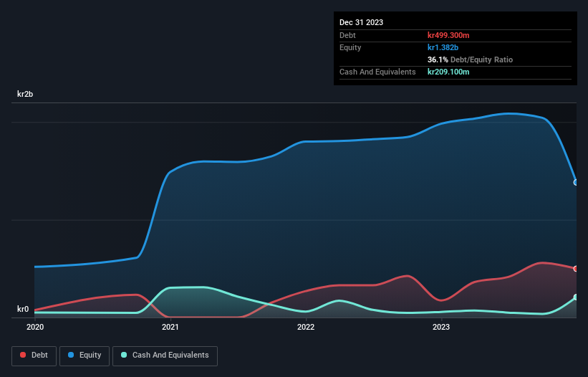Click the red Debt legend dot

coord(23,355)
